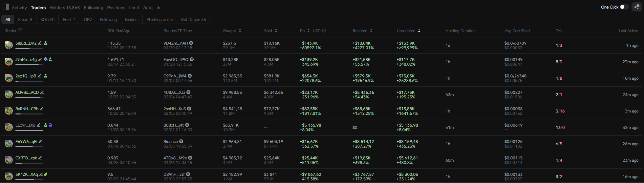Click edit pencil next to 5i8Ed...DV2

coord(40,43)
